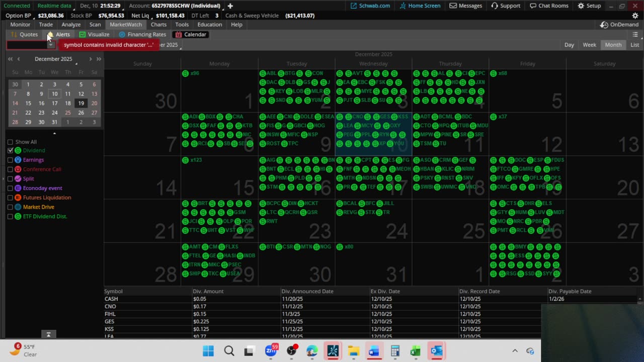Click the Market Drive icon
This screenshot has height=362, width=644.
[18, 207]
